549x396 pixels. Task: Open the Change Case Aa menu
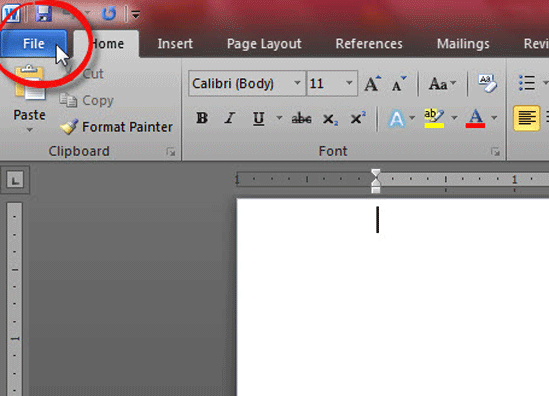pos(442,83)
